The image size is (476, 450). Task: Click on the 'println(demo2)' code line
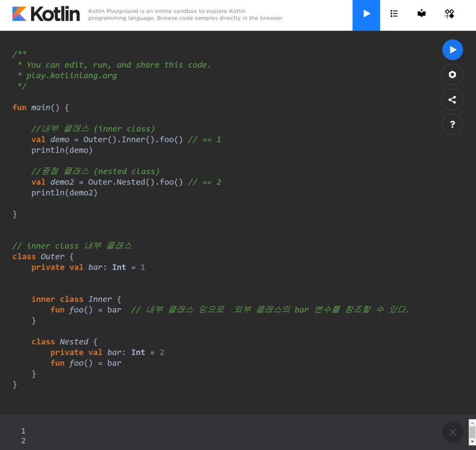(64, 193)
